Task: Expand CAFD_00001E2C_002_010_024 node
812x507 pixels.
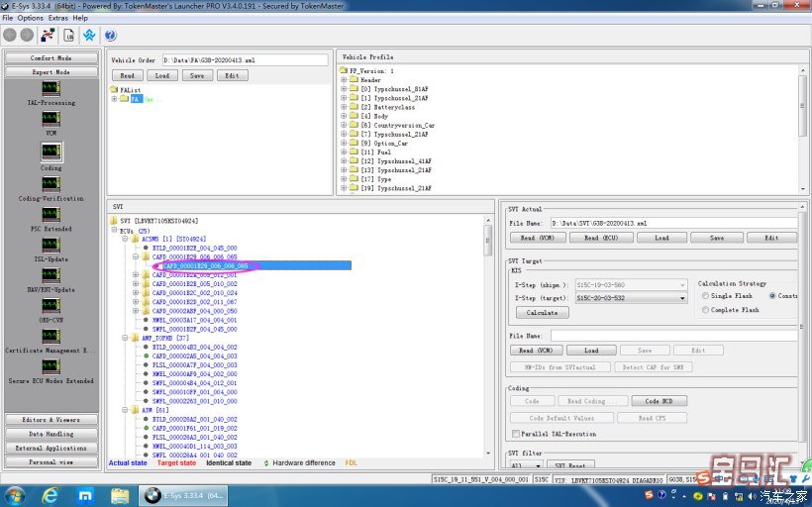Action: (135, 292)
